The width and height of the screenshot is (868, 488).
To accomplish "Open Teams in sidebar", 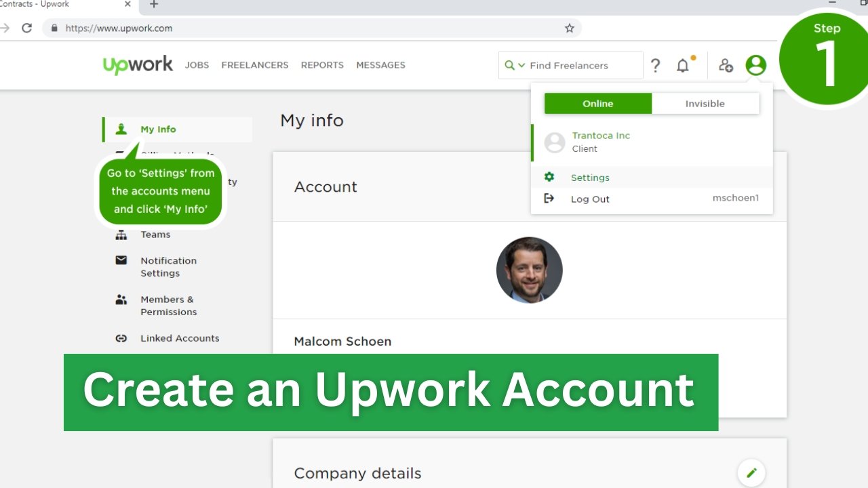I will coord(155,235).
